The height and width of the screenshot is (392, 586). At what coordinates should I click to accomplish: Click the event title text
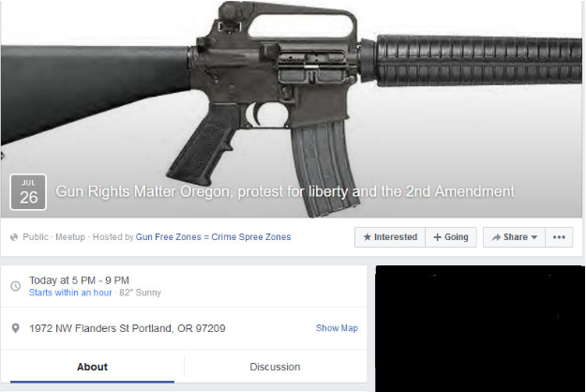click(285, 191)
